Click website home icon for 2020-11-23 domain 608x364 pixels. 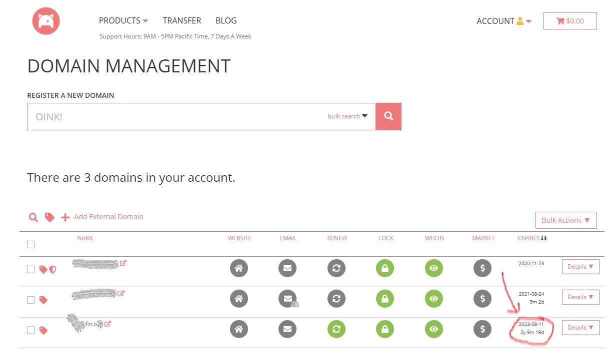239,269
